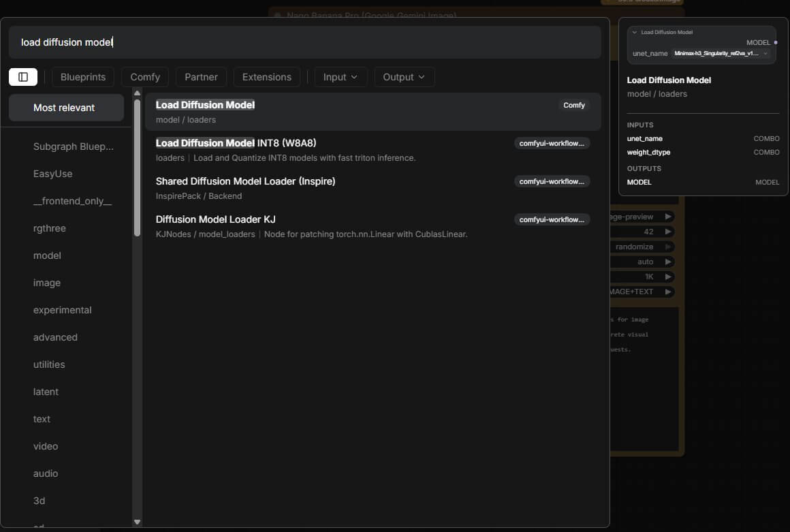Click the MODEL output row in preview panel

point(703,183)
